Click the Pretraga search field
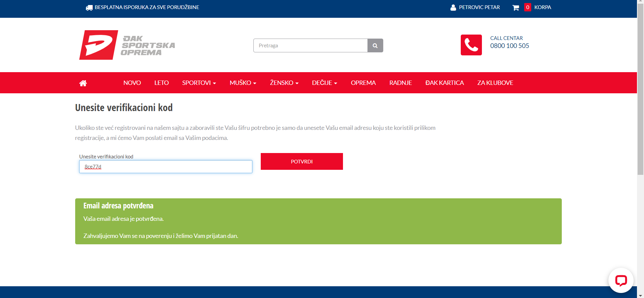This screenshot has width=644, height=298. pos(310,46)
